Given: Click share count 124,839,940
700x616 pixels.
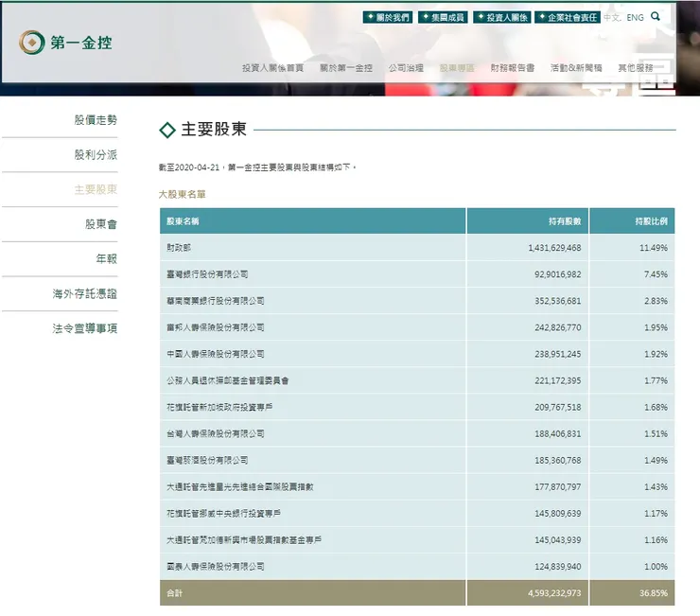Looking at the screenshot, I should pyautogui.click(x=558, y=567).
